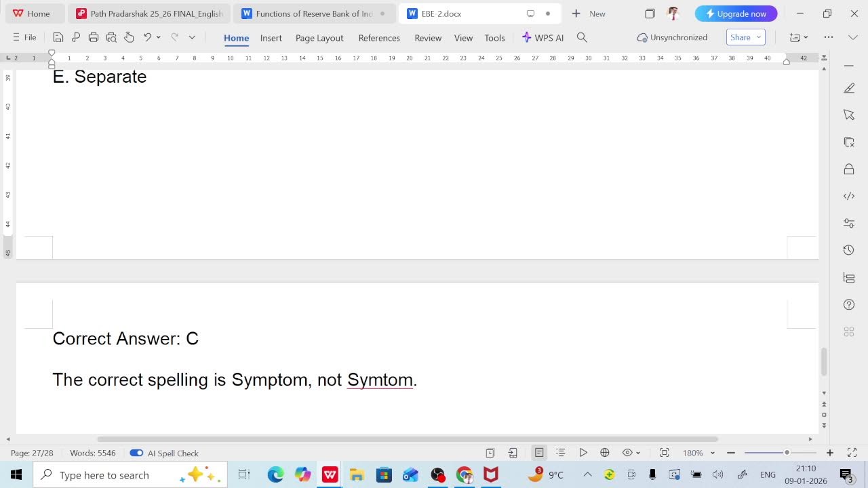
Task: Open the copy/backup panel sidebar icon
Action: point(849,142)
